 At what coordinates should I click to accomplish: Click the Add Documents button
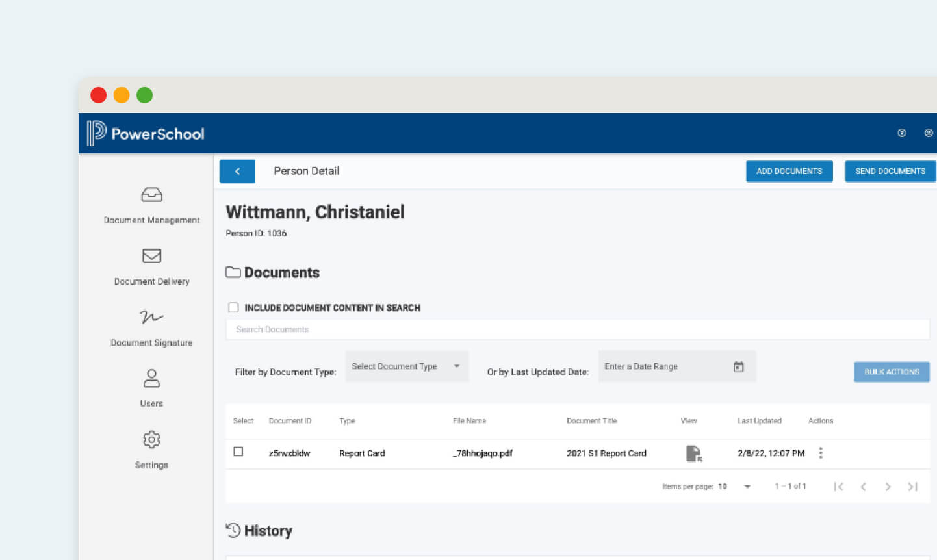[x=789, y=171]
